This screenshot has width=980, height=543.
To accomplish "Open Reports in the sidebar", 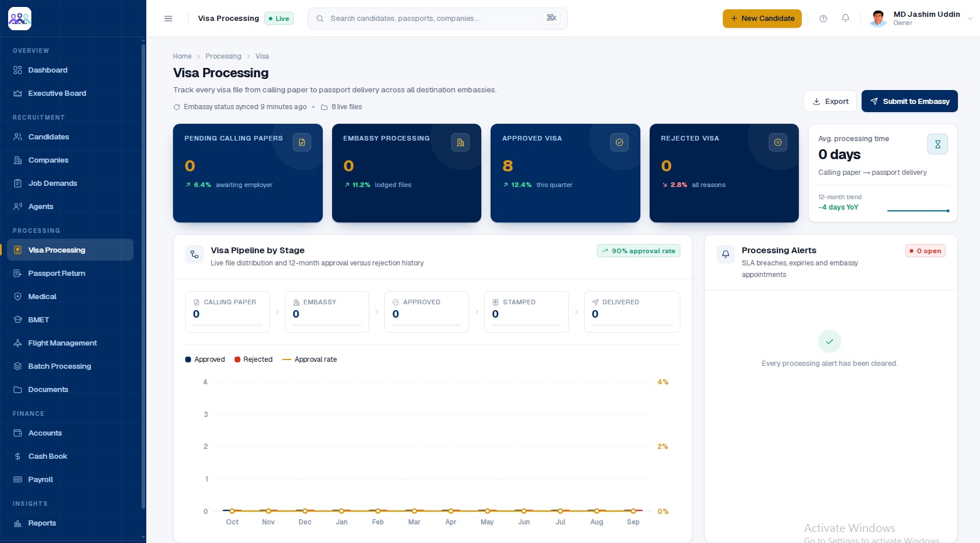I will pyautogui.click(x=70, y=523).
